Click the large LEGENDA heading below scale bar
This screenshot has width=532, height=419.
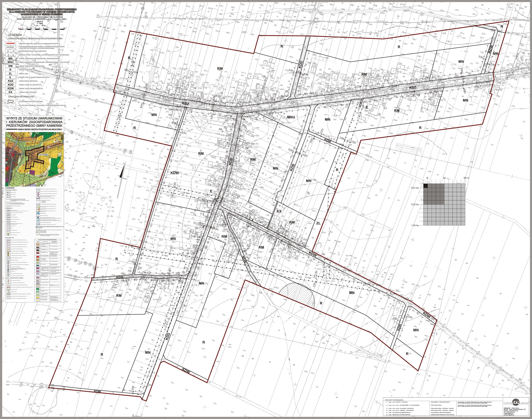(x=15, y=35)
